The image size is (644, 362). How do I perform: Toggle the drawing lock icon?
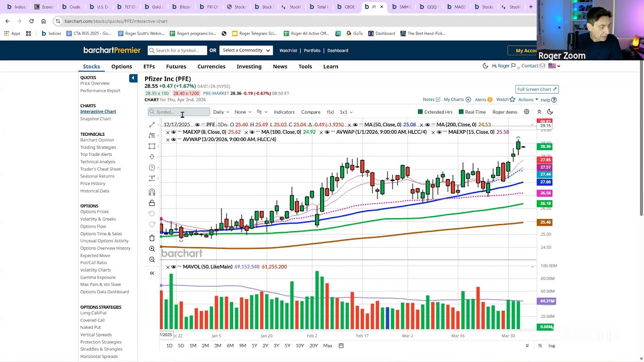[x=152, y=203]
